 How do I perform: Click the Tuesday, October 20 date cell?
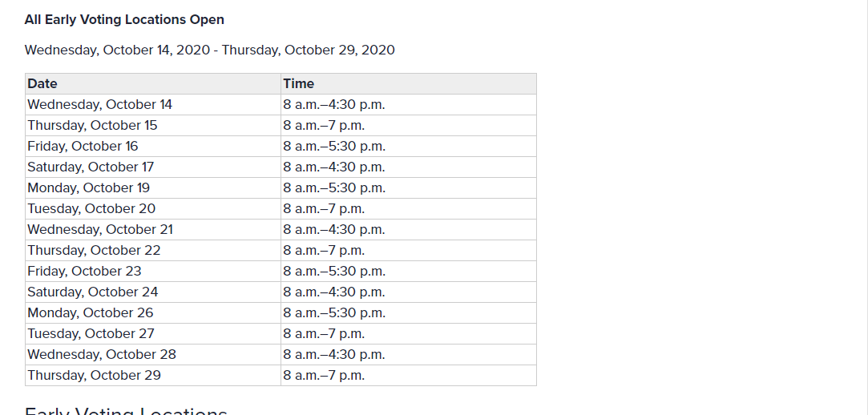[x=153, y=208]
